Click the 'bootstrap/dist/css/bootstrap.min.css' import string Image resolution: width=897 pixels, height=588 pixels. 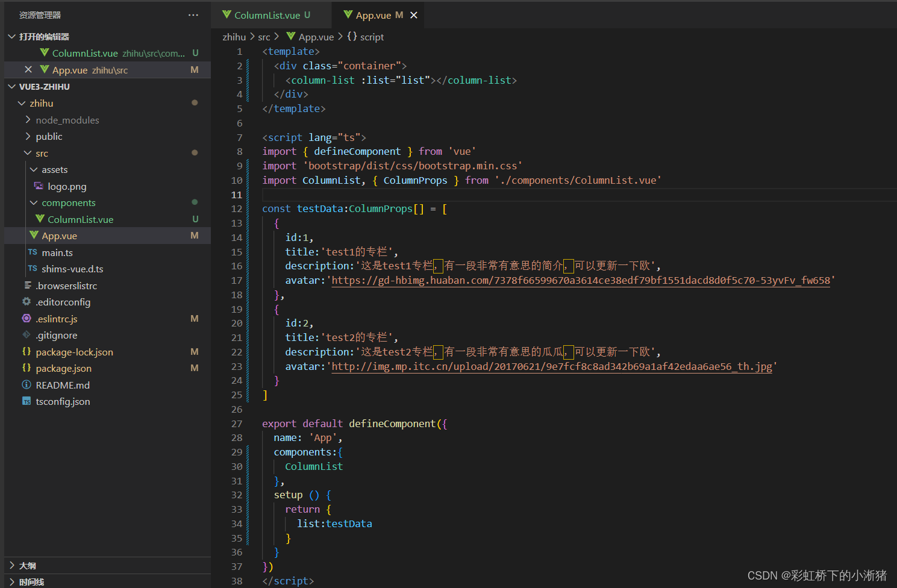click(413, 166)
